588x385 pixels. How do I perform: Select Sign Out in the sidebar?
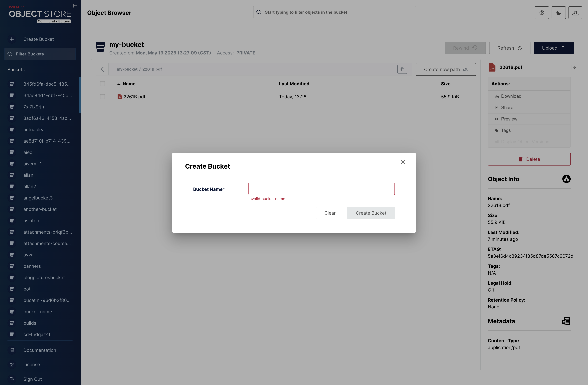[33, 379]
